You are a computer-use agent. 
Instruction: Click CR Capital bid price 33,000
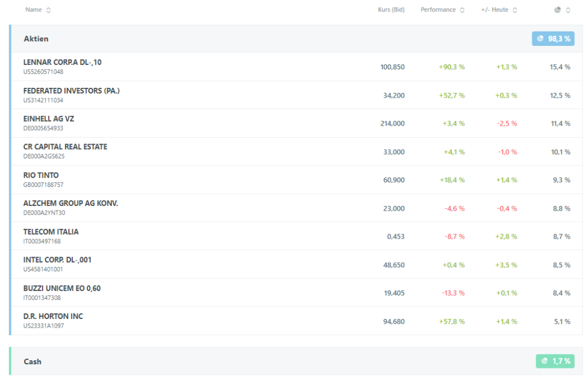click(x=394, y=152)
